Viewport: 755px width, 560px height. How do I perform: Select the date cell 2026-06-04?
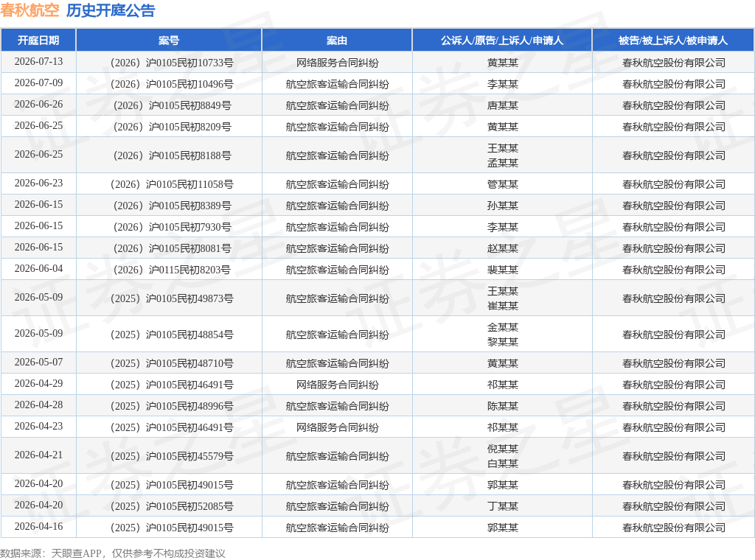click(x=38, y=269)
